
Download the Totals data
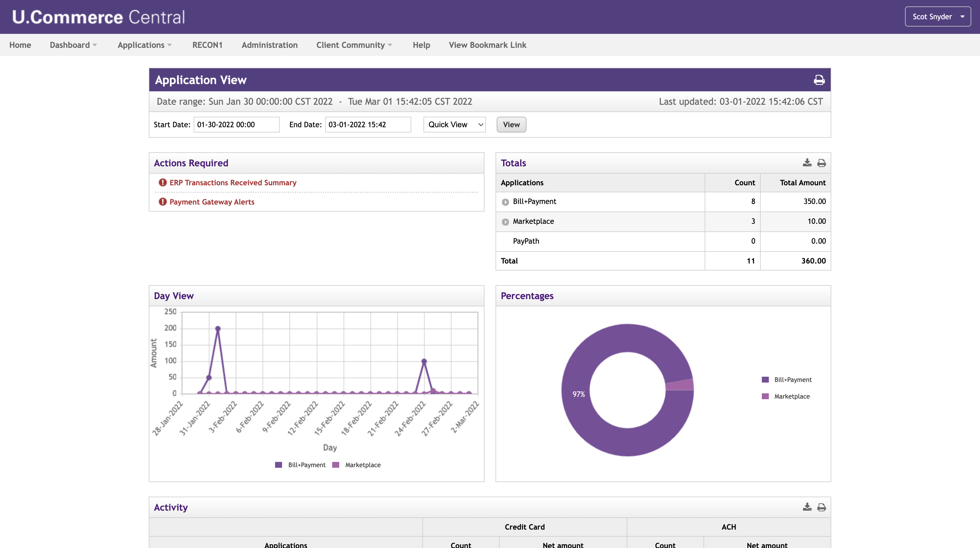[806, 163]
